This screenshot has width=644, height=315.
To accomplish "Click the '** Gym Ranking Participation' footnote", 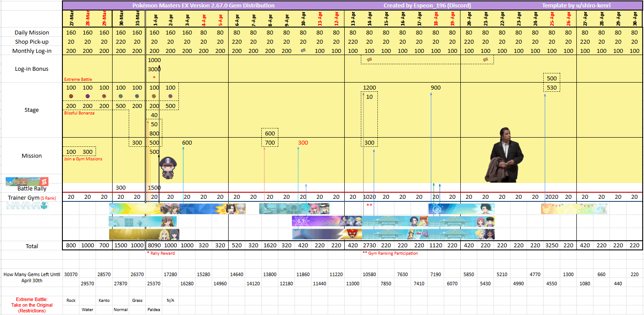I will point(390,253).
